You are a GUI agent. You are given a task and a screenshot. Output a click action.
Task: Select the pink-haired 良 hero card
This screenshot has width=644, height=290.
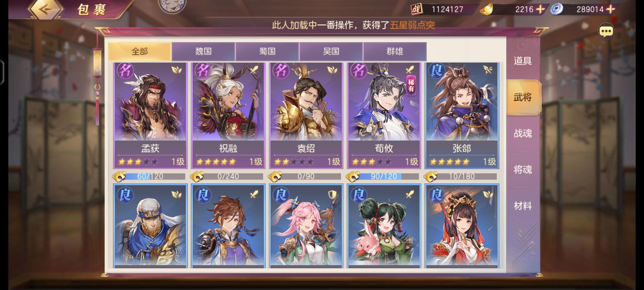click(306, 226)
